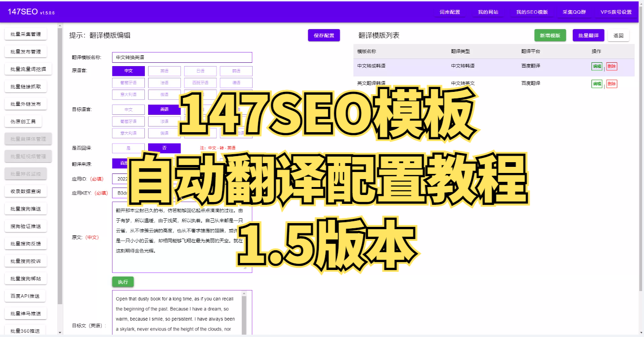The height and width of the screenshot is (337, 644).
Task: Open 批量360推送 in the sidebar
Action: pyautogui.click(x=25, y=330)
